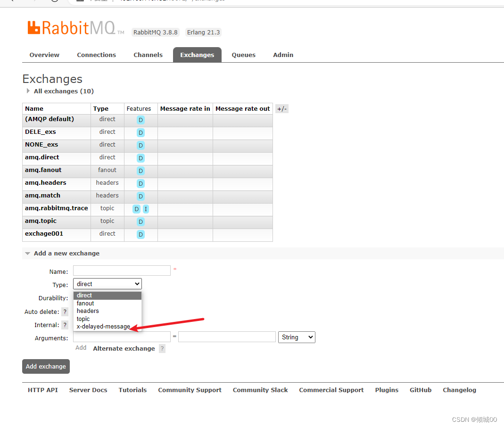Open the Tutorials footer link
Image resolution: width=504 pixels, height=427 pixels.
[133, 390]
